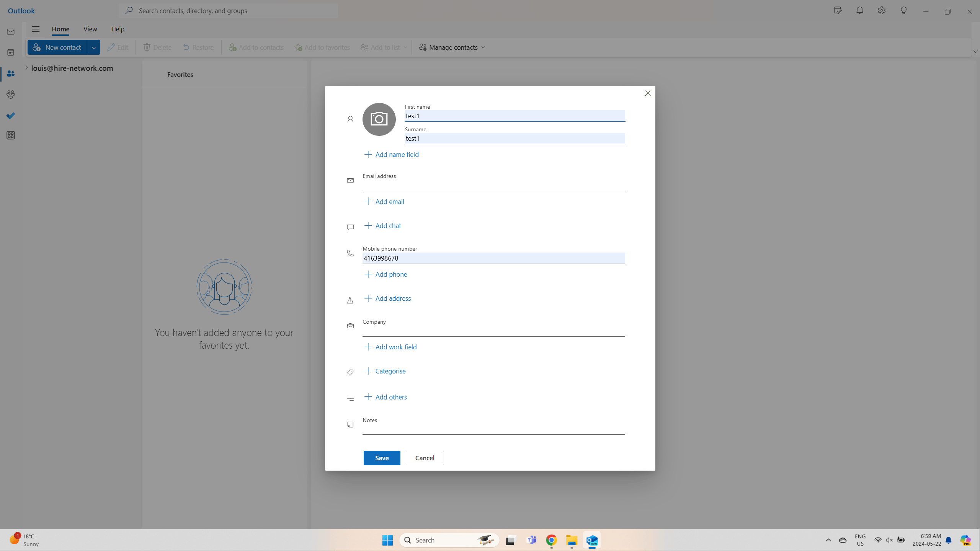Open More apps from the sidebar
The height and width of the screenshot is (551, 980).
10,135
